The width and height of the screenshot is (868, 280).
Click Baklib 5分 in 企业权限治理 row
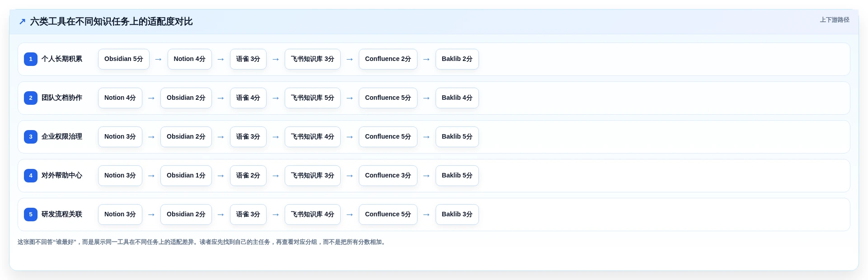pos(457,137)
